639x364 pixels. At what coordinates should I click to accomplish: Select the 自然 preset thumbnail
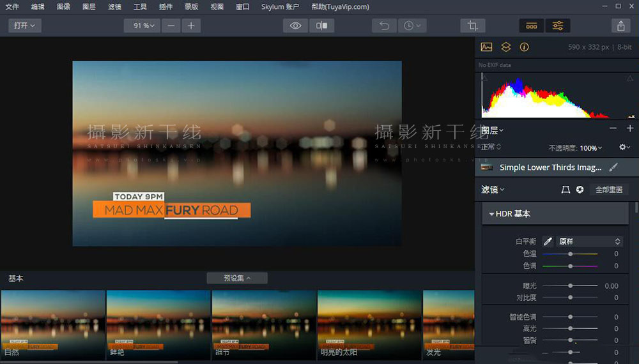[53, 325]
